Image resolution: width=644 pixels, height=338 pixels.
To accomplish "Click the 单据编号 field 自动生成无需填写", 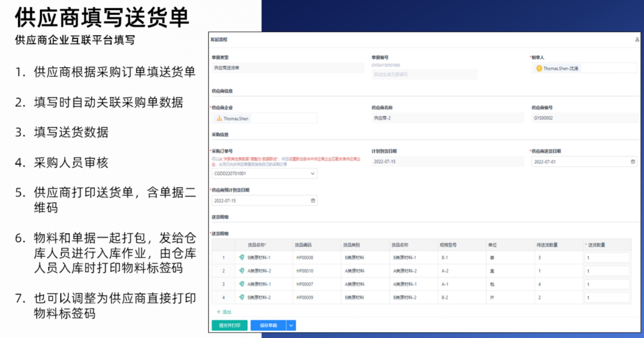I will click(424, 74).
